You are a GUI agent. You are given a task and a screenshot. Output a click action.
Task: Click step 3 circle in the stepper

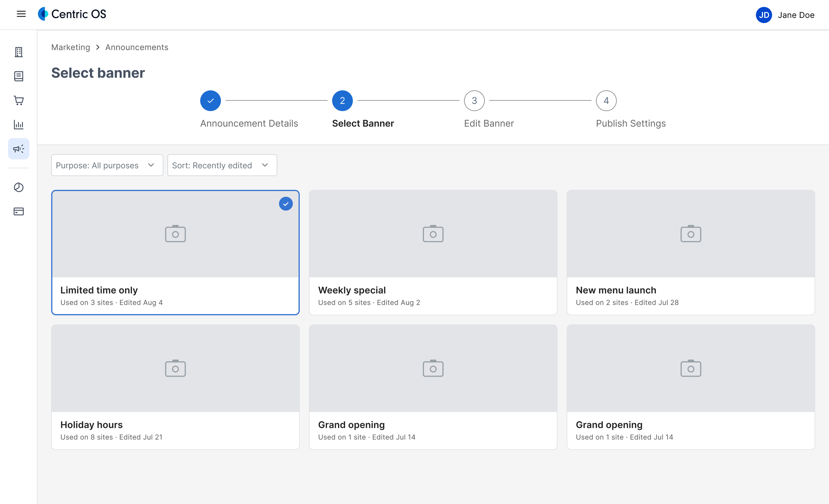[x=474, y=100]
